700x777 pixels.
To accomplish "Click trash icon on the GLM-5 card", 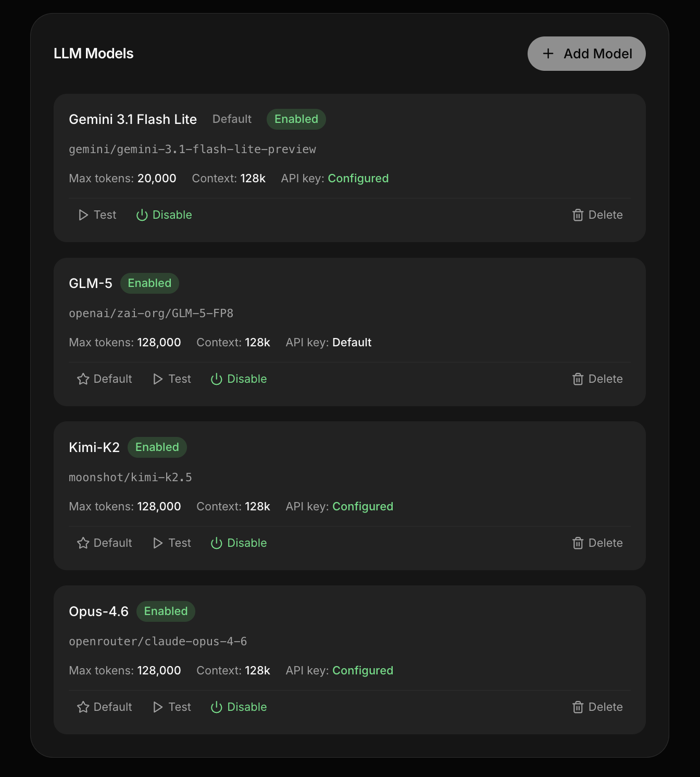I will tap(578, 379).
